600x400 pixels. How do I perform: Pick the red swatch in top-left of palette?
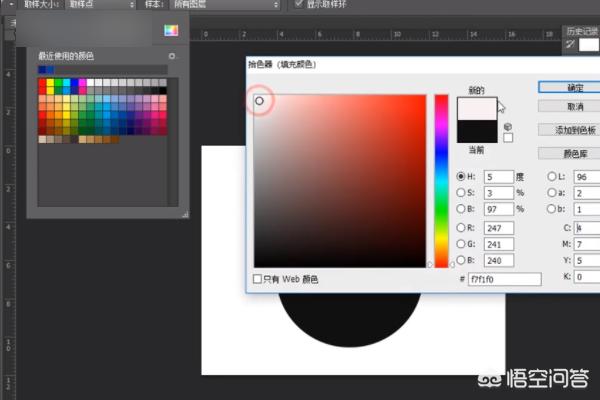[x=42, y=82]
